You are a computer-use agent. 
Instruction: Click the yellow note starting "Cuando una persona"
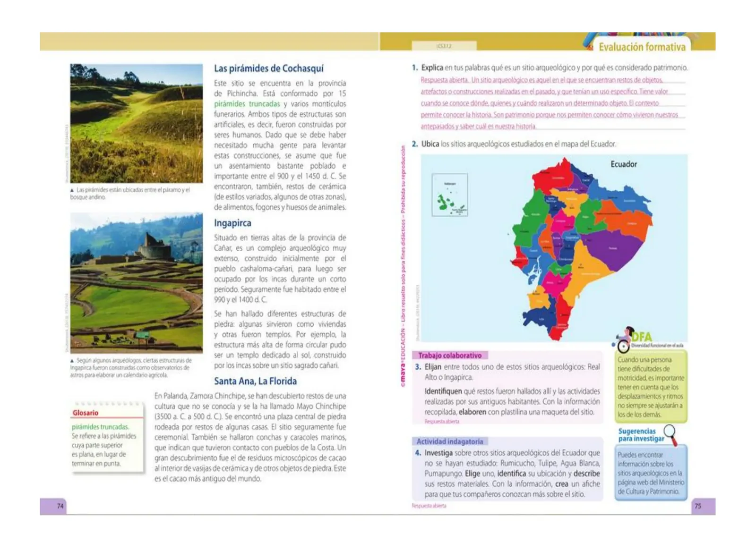coord(651,387)
